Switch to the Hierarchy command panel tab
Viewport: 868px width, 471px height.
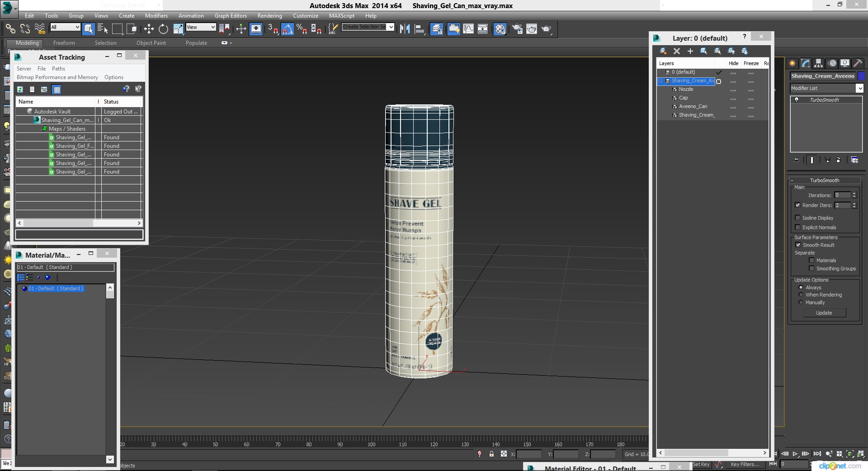pos(819,63)
